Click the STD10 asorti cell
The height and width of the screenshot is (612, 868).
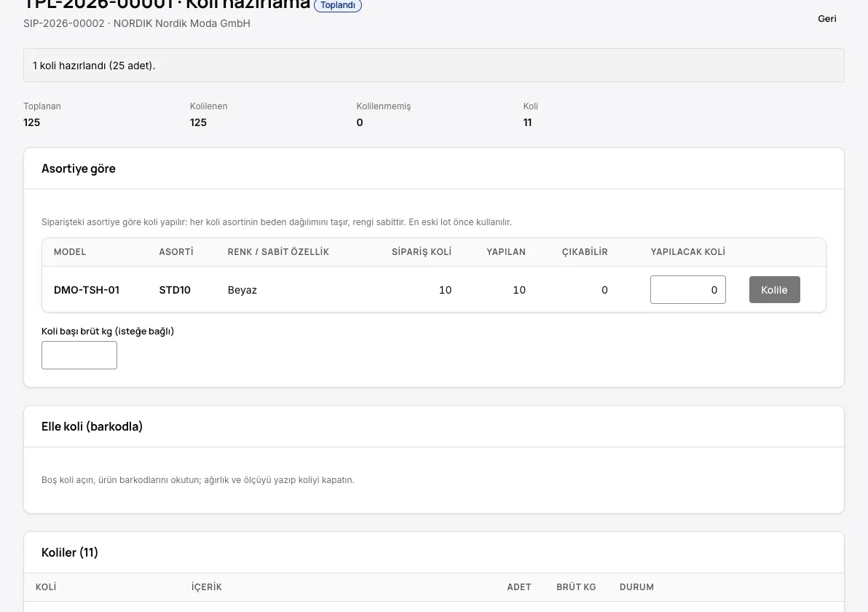[175, 290]
